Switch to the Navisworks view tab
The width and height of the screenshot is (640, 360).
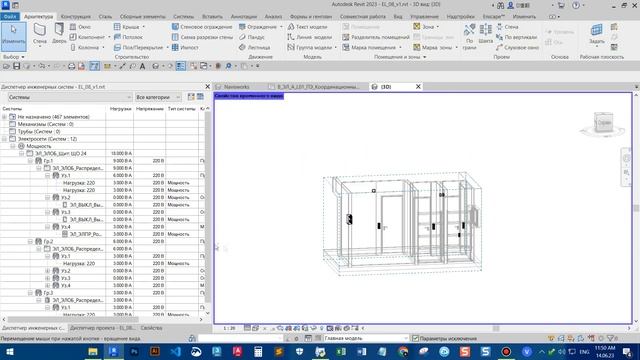(237, 87)
